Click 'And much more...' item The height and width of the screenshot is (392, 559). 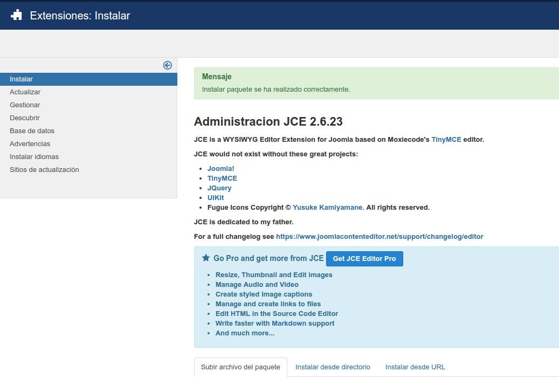pyautogui.click(x=245, y=333)
